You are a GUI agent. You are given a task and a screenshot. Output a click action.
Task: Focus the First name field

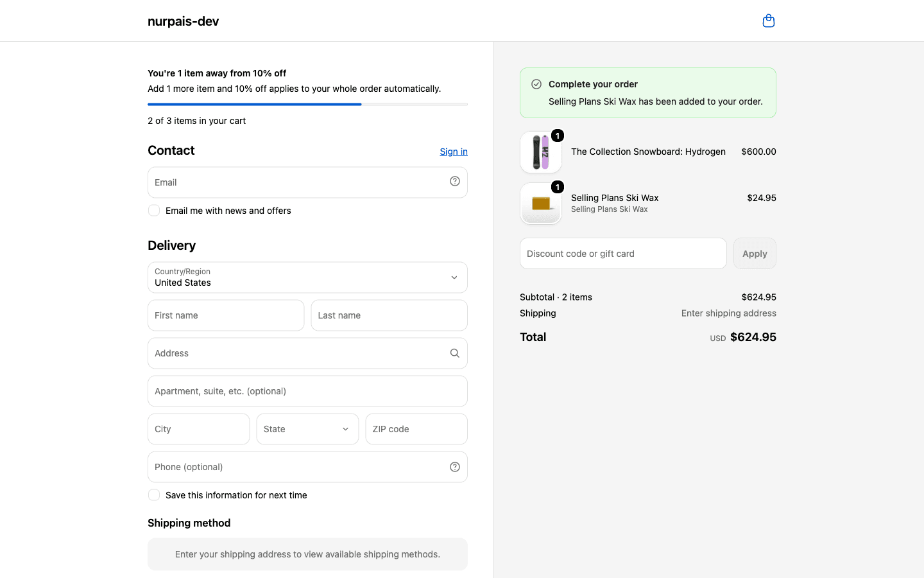226,315
